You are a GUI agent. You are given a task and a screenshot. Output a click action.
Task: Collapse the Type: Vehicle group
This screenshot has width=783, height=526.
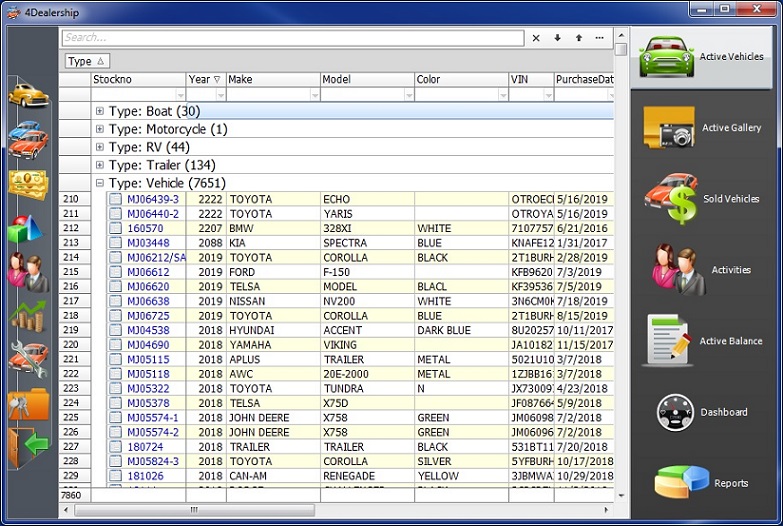(100, 183)
